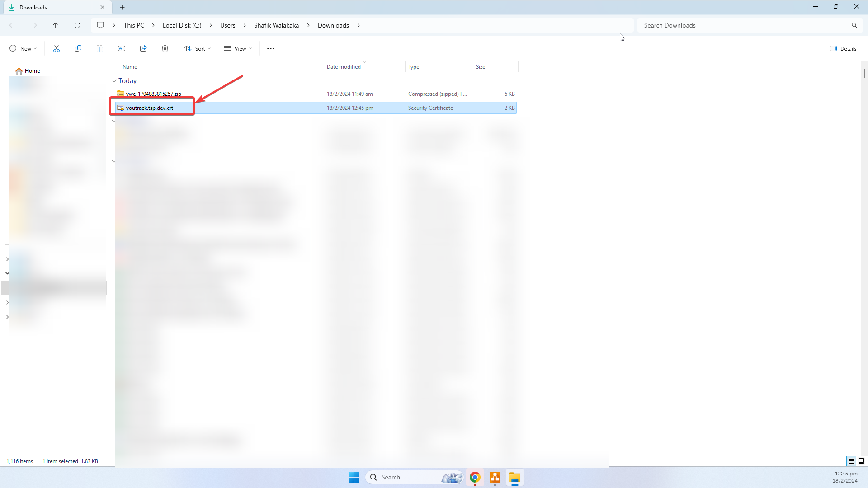The image size is (868, 488).
Task: Click the Rename icon in toolbar
Action: pos(122,48)
